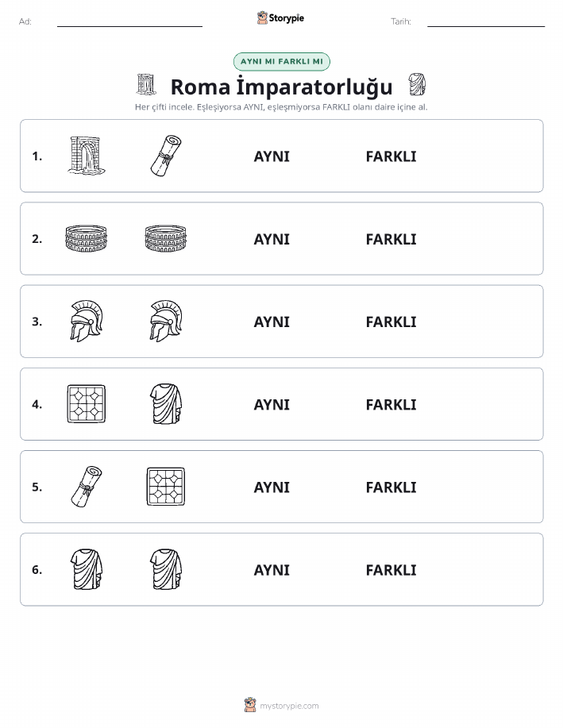The height and width of the screenshot is (728, 563).
Task: Click the AYNI MI FARKLI MI badge
Action: pyautogui.click(x=281, y=61)
